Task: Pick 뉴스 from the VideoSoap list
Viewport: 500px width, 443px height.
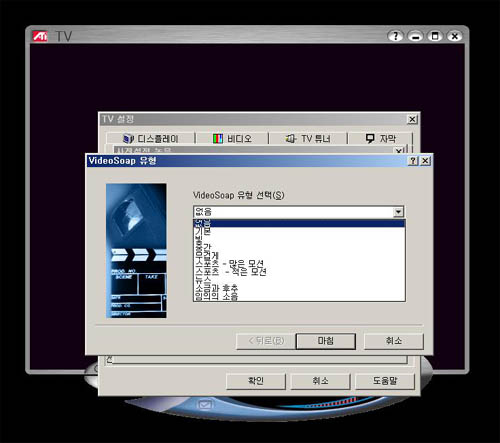Action: coord(299,280)
